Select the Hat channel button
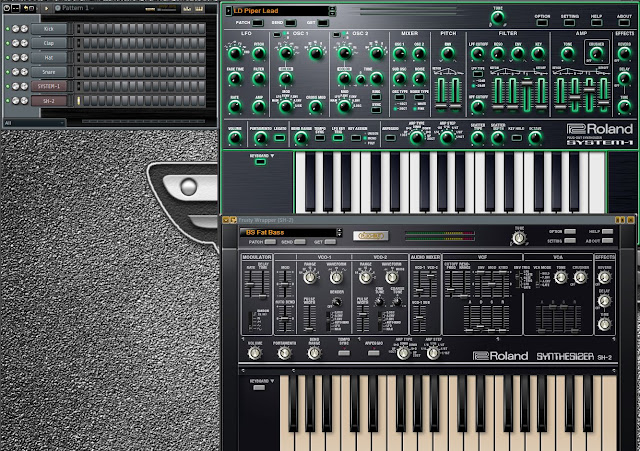This screenshot has height=451, width=640. pyautogui.click(x=49, y=58)
